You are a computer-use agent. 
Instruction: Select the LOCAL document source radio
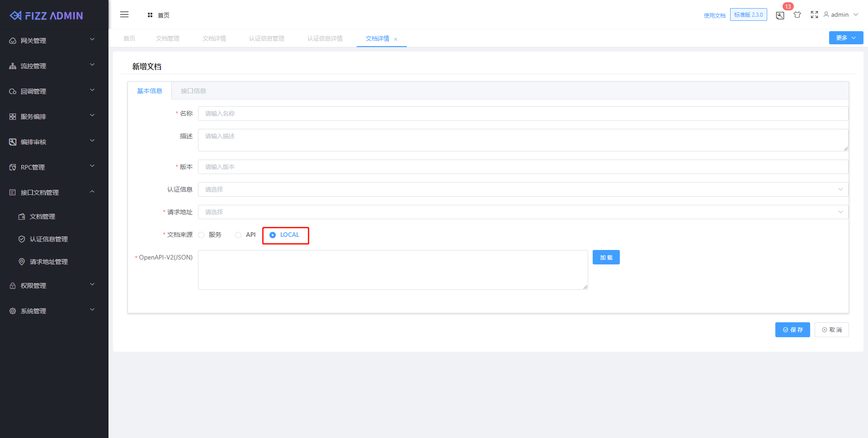coord(272,235)
